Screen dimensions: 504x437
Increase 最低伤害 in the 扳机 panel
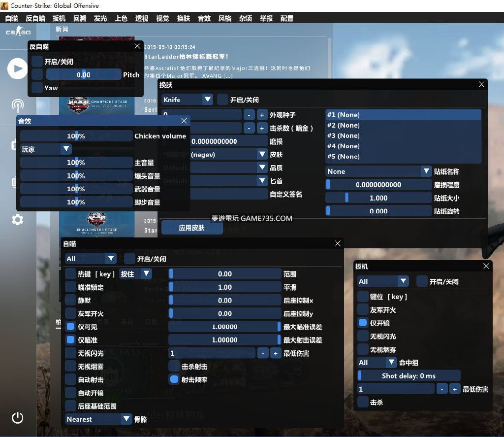455,389
